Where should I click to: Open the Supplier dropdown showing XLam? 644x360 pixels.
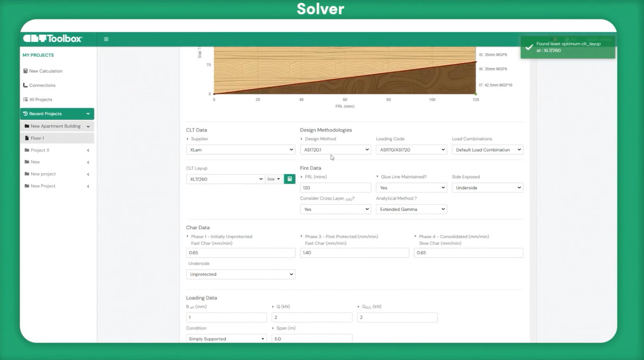tap(241, 150)
